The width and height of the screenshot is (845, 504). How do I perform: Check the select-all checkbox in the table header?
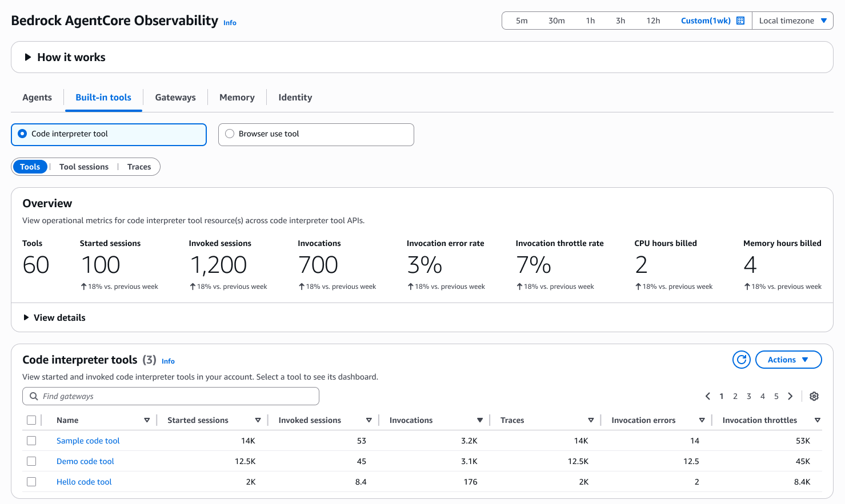point(31,420)
